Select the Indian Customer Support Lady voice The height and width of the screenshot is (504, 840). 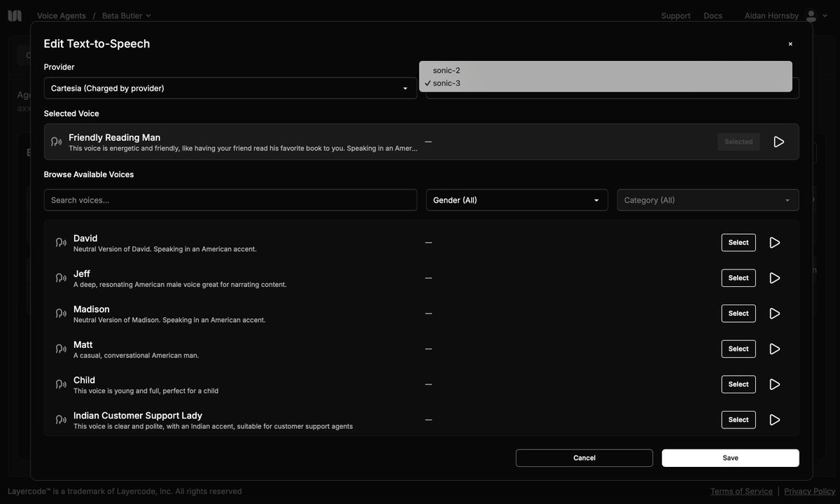click(x=738, y=420)
